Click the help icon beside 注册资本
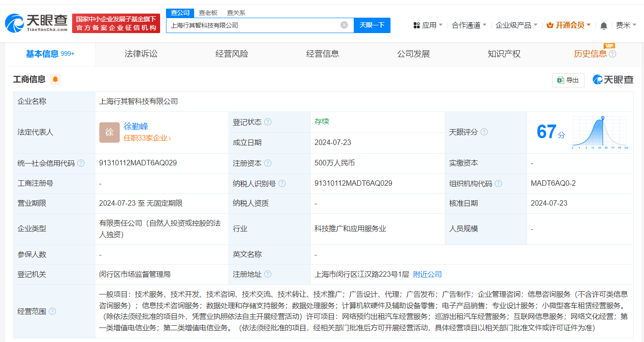This screenshot has width=644, height=342. [268, 163]
